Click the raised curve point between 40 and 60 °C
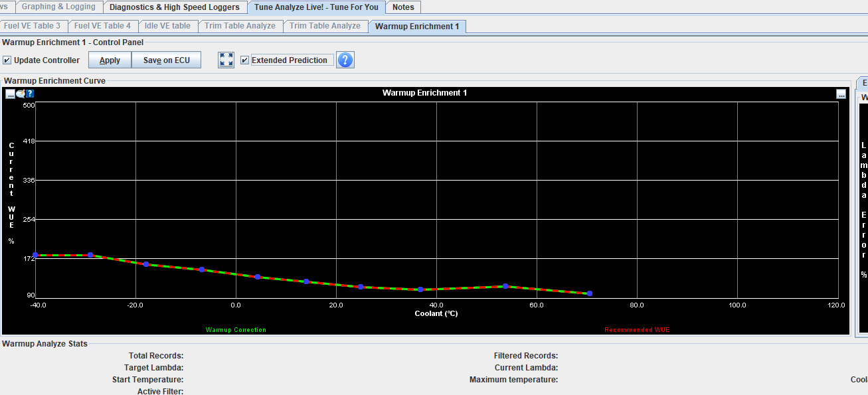The height and width of the screenshot is (395, 868). coord(505,286)
